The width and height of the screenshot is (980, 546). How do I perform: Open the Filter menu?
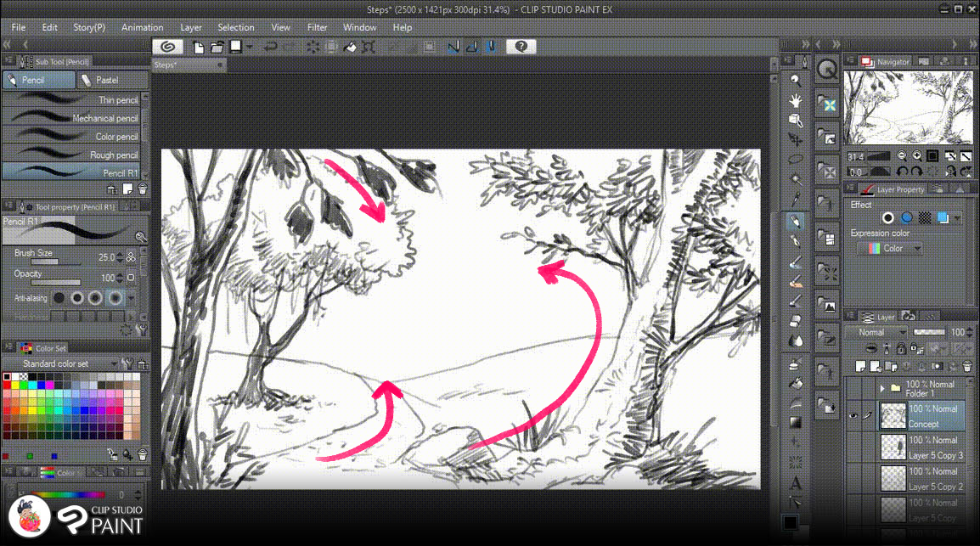pyautogui.click(x=317, y=27)
